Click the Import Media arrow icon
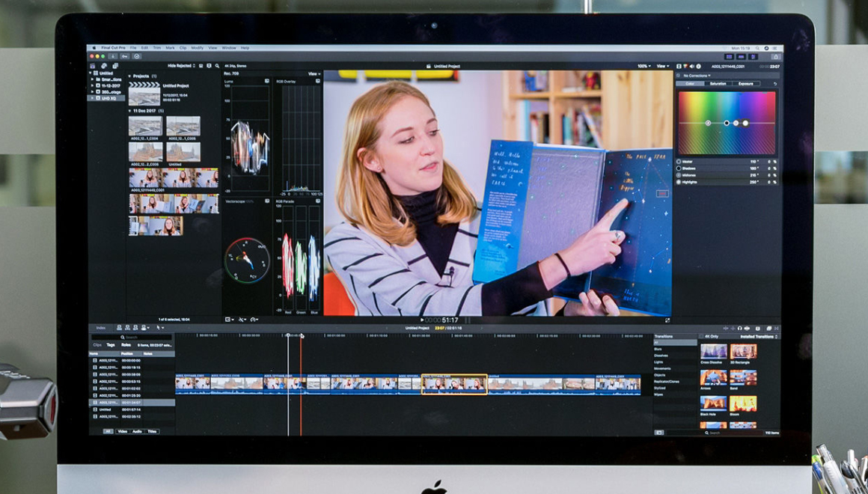 [113, 56]
